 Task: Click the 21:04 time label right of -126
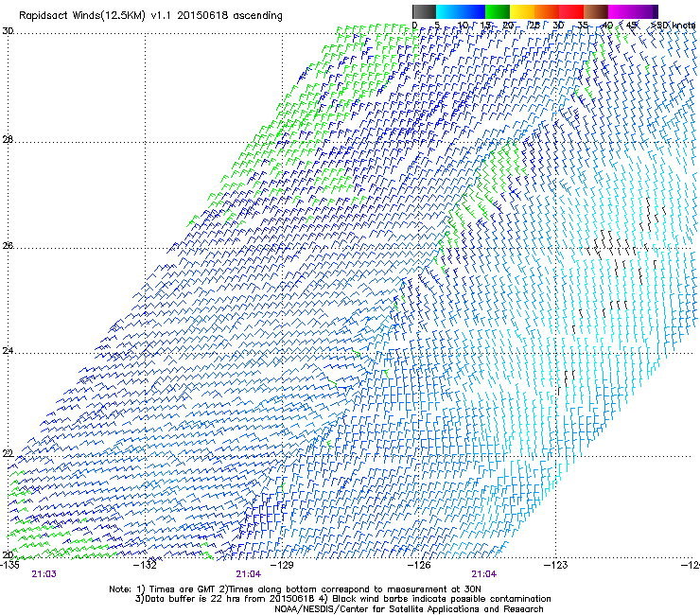484,574
